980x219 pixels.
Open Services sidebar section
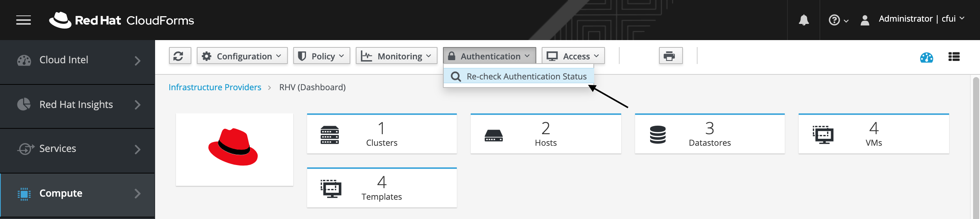coord(77,151)
